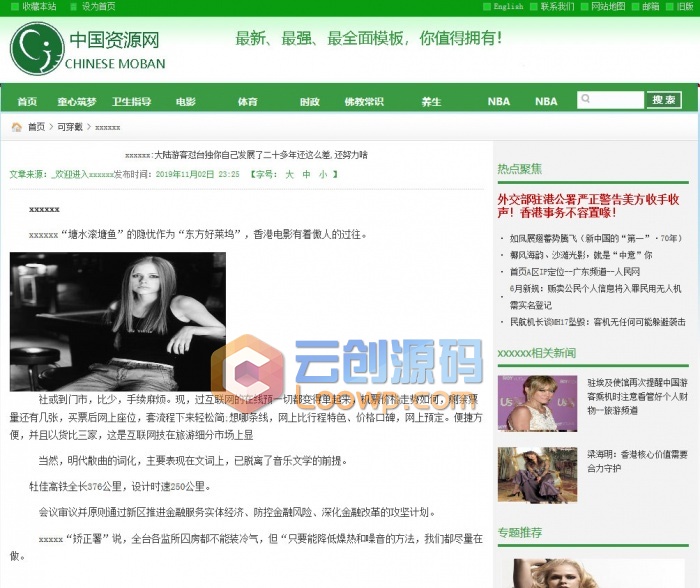Click the black-and-white article photo

[x=118, y=321]
